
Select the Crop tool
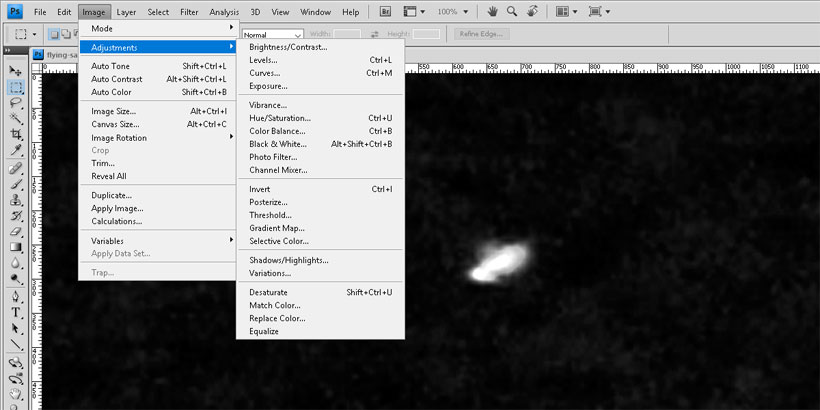pos(16,134)
